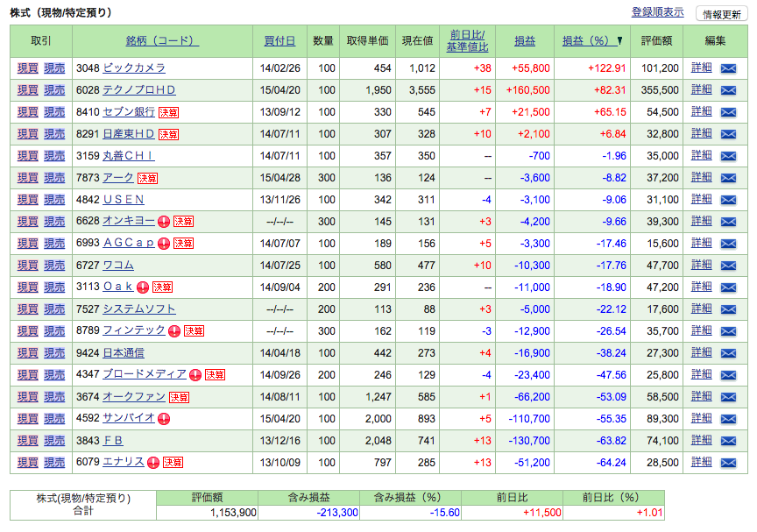Viewport: 757px width, 532px height.
Task: Click 決算 badge next to ブロードメディア
Action: point(215,374)
